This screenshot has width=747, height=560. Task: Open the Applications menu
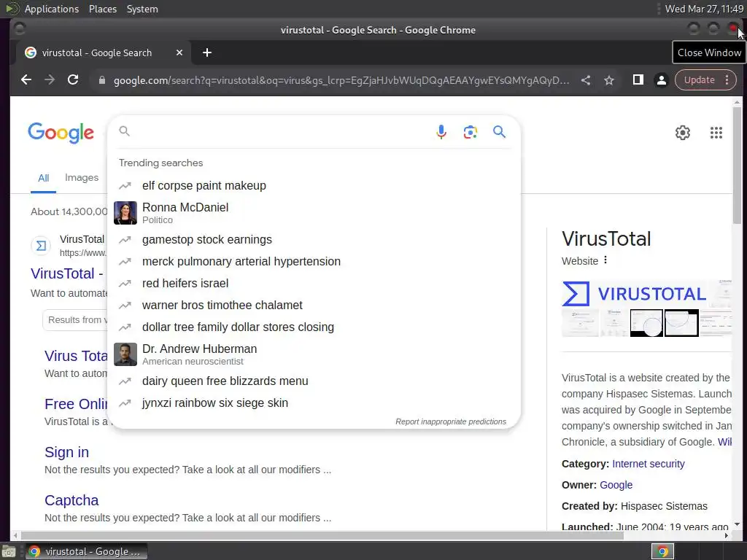click(x=52, y=9)
